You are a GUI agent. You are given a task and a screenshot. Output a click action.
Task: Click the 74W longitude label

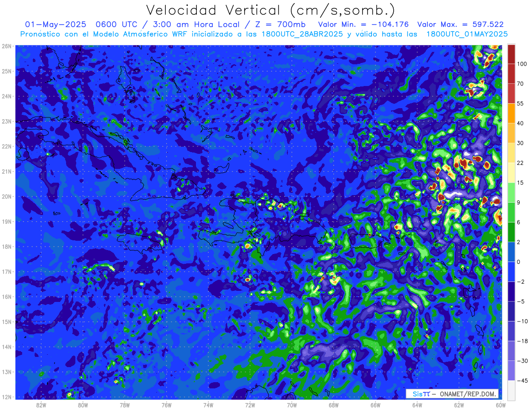[x=208, y=405]
